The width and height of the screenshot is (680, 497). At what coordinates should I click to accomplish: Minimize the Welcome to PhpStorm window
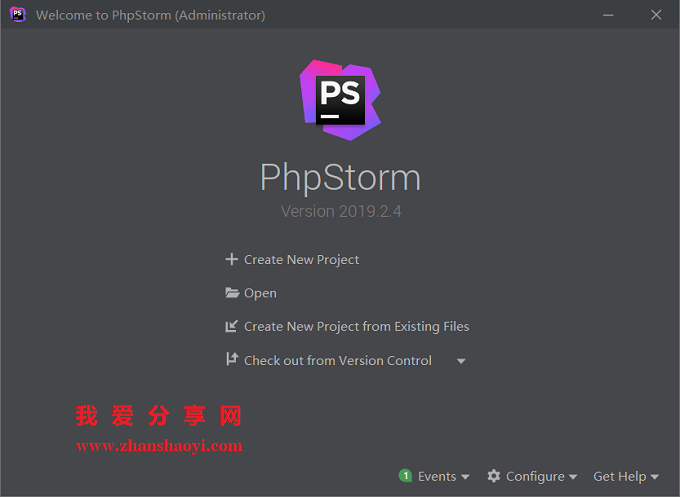[x=608, y=15]
